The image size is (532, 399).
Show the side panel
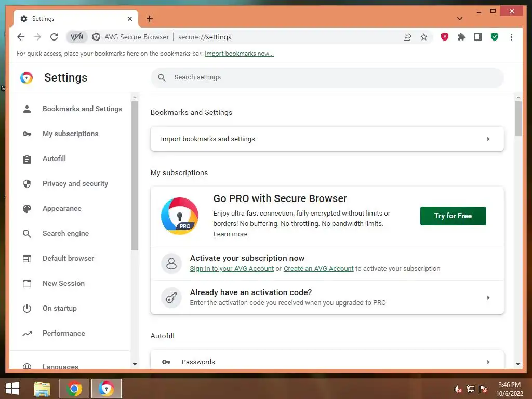[x=478, y=37]
